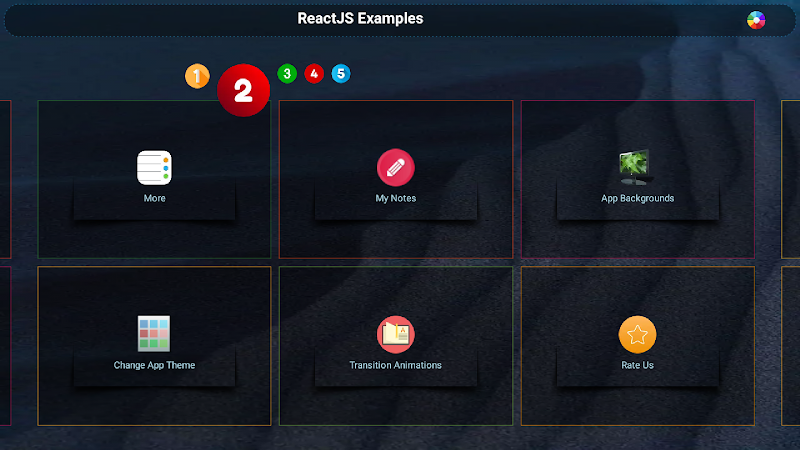This screenshot has height=450, width=800.
Task: Switch to red page 4 indicator
Action: (314, 73)
